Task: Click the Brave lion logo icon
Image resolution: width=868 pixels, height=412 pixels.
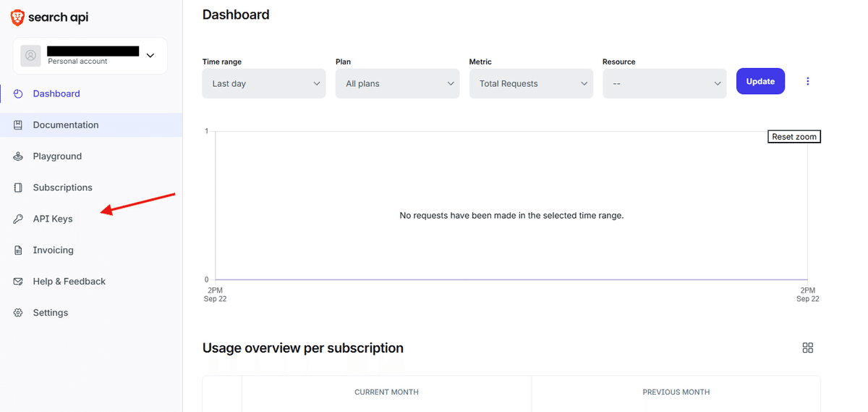Action: [17, 17]
